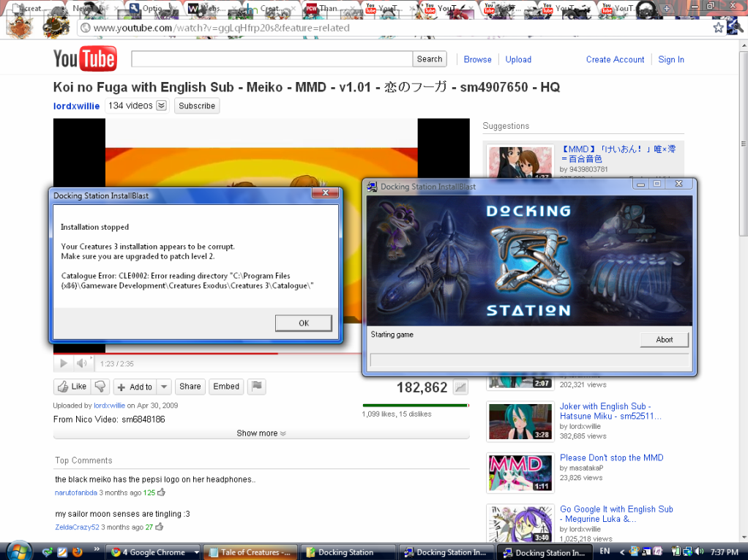This screenshot has width=748, height=560.
Task: Bookmark the page with the star icon
Action: [x=718, y=28]
